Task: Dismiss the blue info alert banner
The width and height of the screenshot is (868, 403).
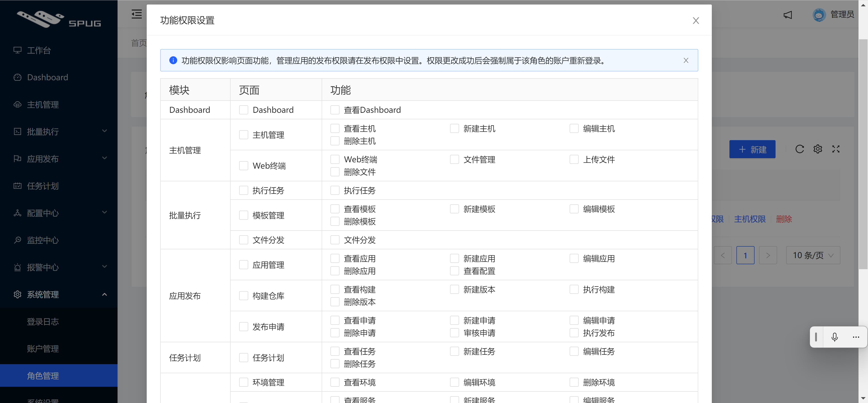Action: (686, 60)
